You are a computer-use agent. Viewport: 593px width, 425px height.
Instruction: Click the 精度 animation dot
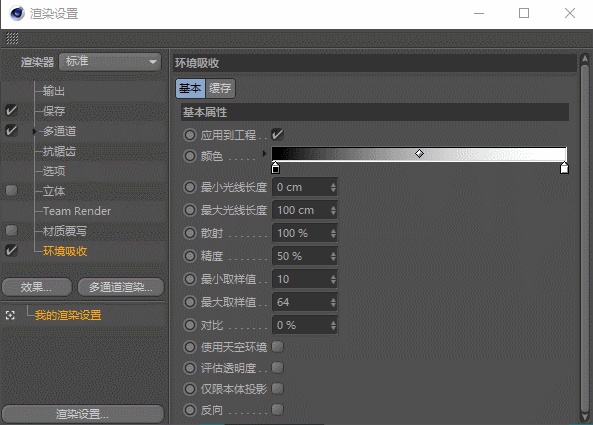(x=189, y=256)
